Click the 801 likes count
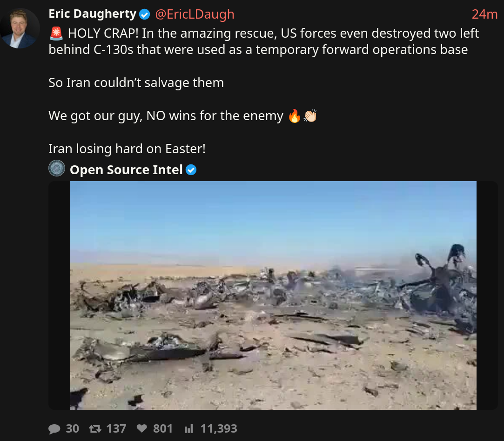This screenshot has width=504, height=441. (x=162, y=429)
